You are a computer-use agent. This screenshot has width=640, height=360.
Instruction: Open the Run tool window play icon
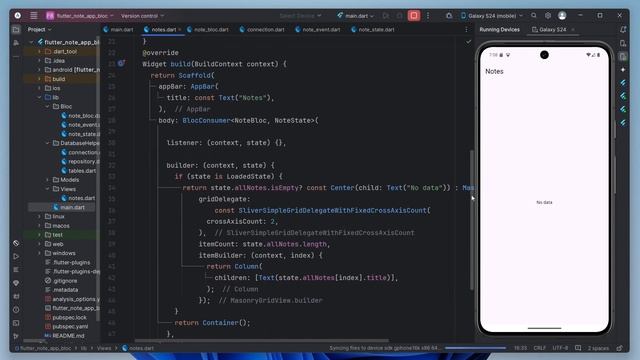16,256
